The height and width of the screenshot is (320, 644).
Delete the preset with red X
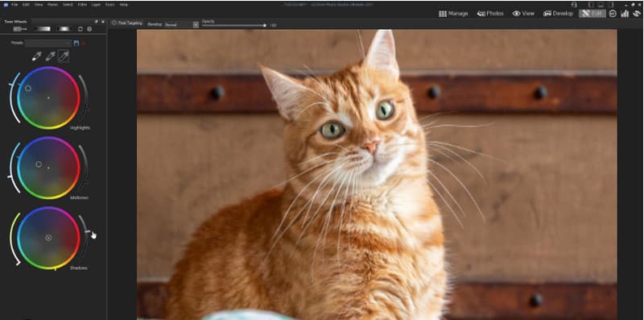click(x=84, y=43)
